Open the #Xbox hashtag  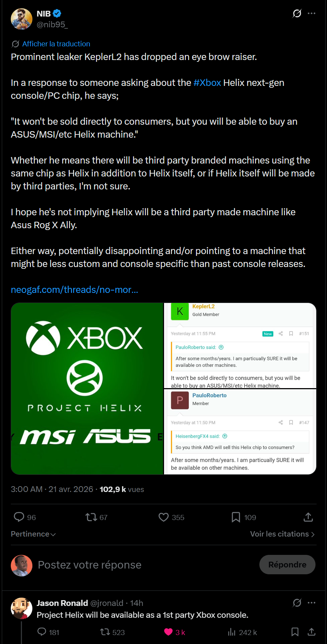[207, 83]
